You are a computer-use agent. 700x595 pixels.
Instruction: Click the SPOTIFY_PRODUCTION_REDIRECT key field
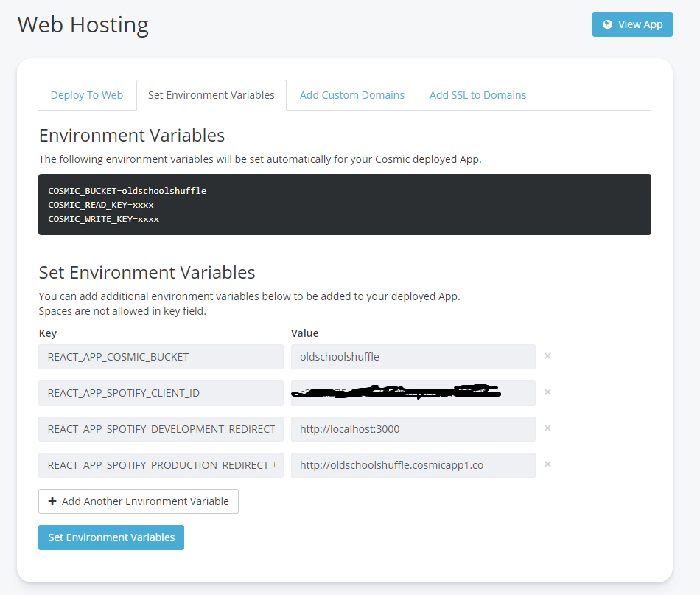point(161,465)
